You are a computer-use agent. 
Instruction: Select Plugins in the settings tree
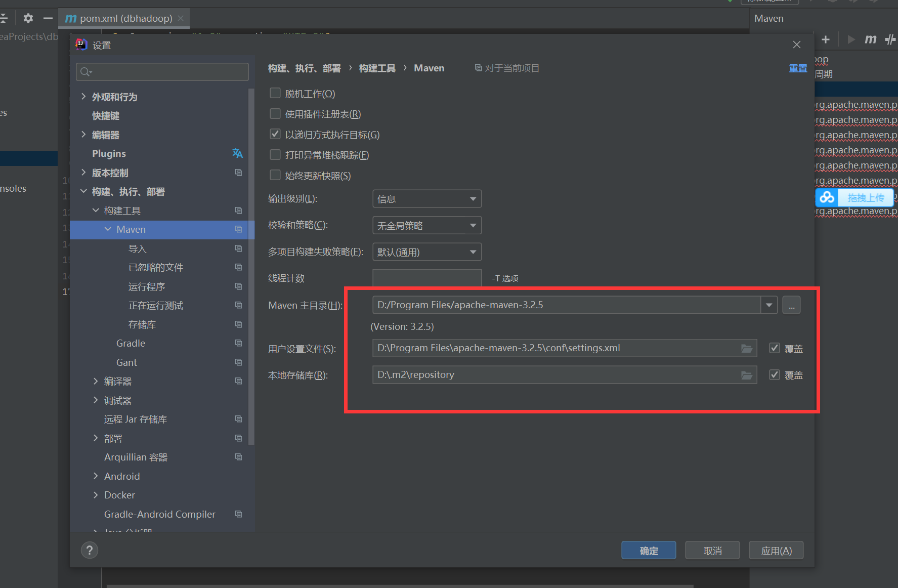[109, 153]
